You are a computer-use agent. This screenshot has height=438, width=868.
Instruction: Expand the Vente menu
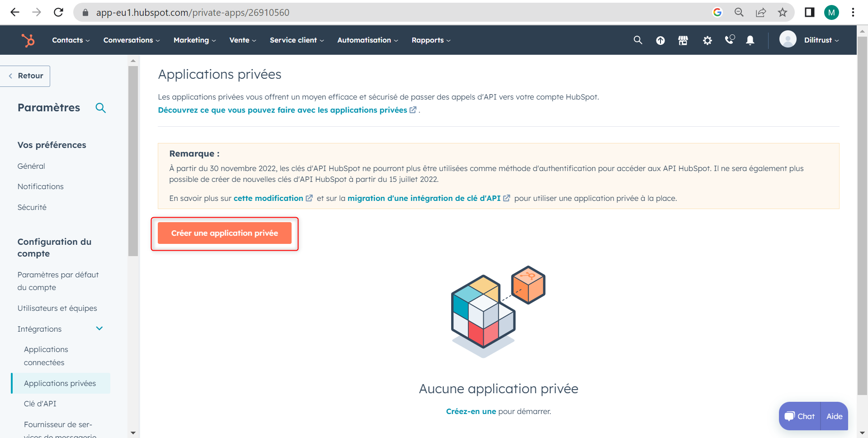(x=243, y=40)
